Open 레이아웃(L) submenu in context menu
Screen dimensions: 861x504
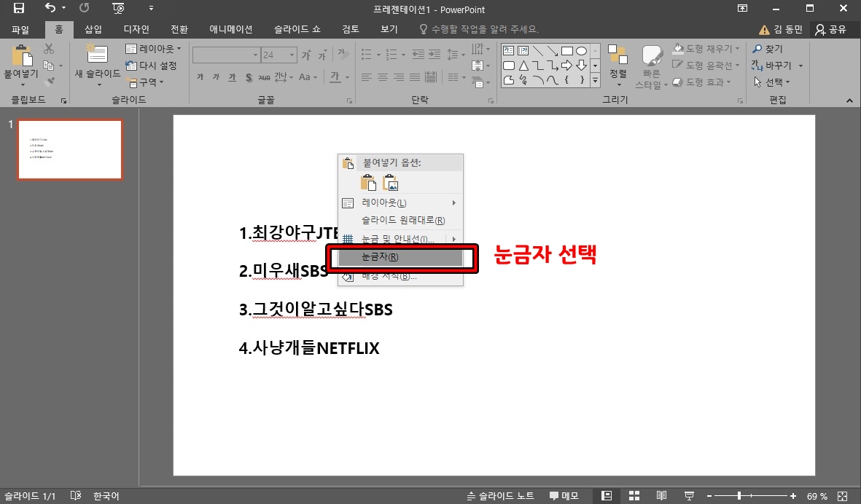(x=400, y=203)
